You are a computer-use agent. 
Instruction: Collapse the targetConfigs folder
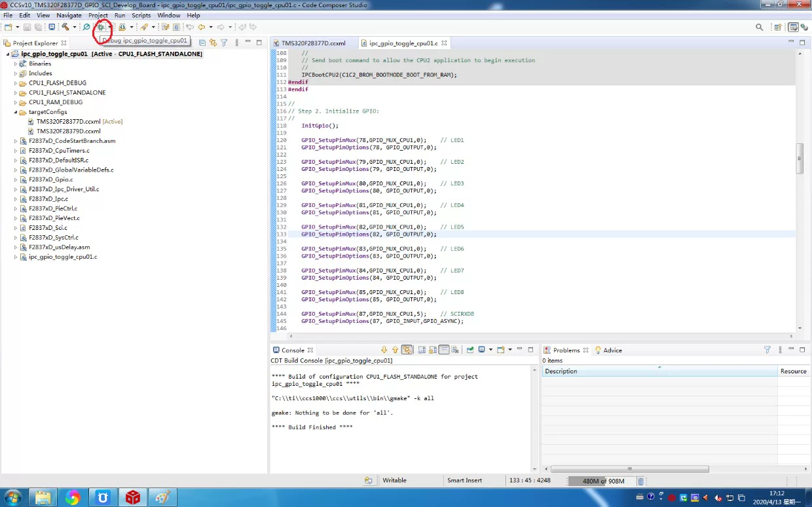pyautogui.click(x=16, y=112)
